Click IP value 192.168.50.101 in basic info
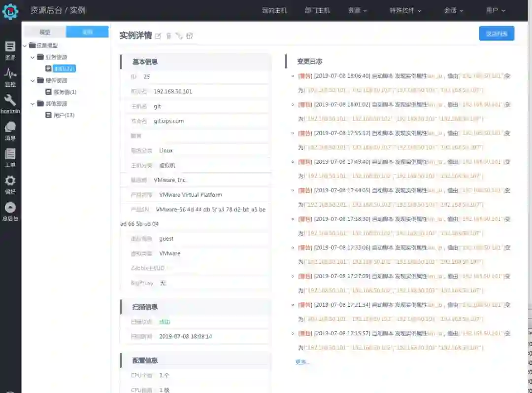This screenshot has width=532, height=393. coord(173,91)
